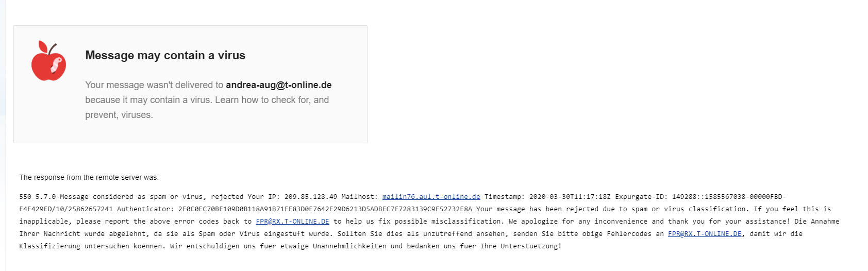Click the Authenticator hash string

click(x=325, y=209)
